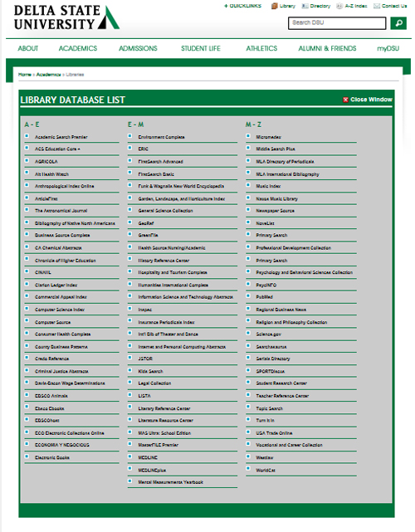Click the bullet icon beside Turn It In
The height and width of the screenshot is (532, 415).
(x=248, y=419)
